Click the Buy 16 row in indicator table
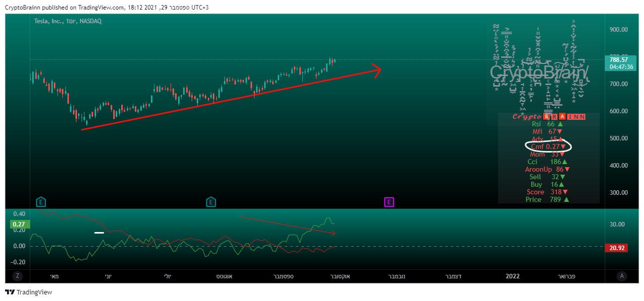Viewport: 644px width, 301px height. pos(547,184)
